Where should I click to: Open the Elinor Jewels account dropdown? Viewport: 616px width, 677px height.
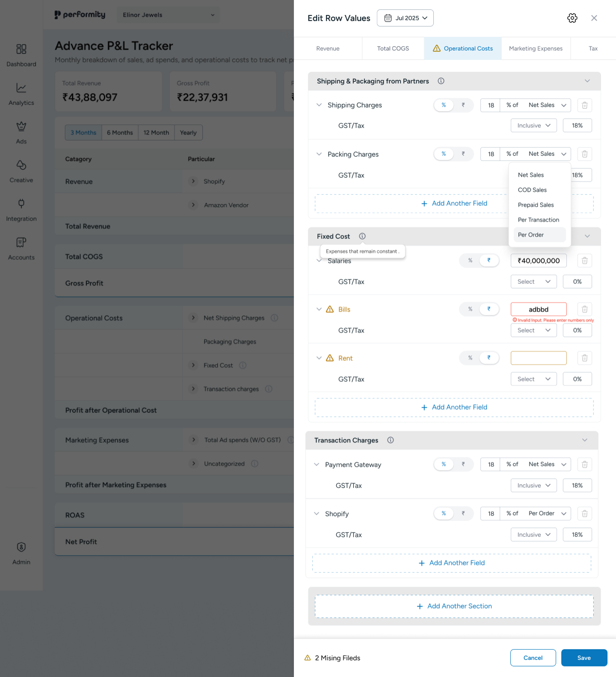[169, 15]
